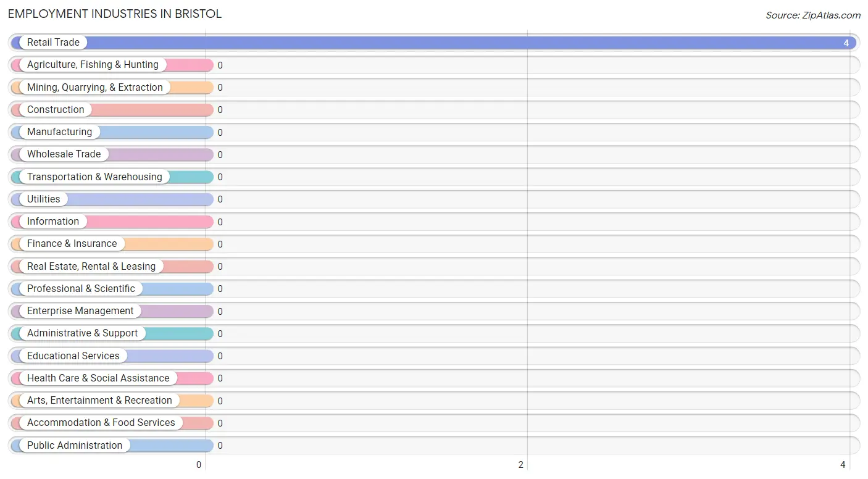The image size is (868, 479).
Task: Click the 0 value beside Construction
Action: pyautogui.click(x=220, y=110)
